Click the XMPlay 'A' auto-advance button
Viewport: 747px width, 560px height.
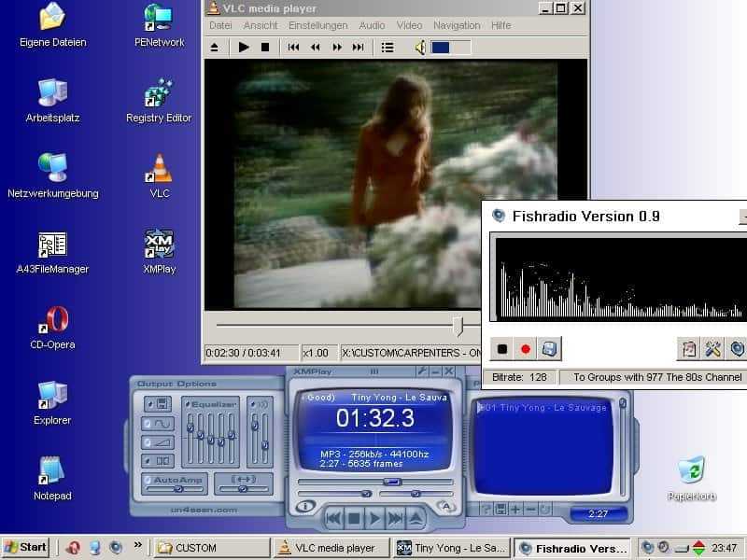pyautogui.click(x=446, y=506)
